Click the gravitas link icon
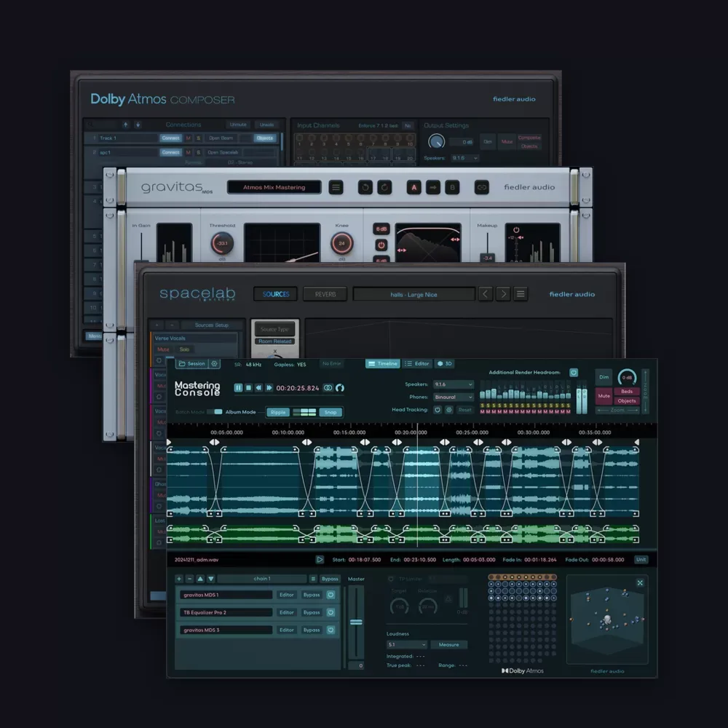This screenshot has height=728, width=728. [x=482, y=187]
